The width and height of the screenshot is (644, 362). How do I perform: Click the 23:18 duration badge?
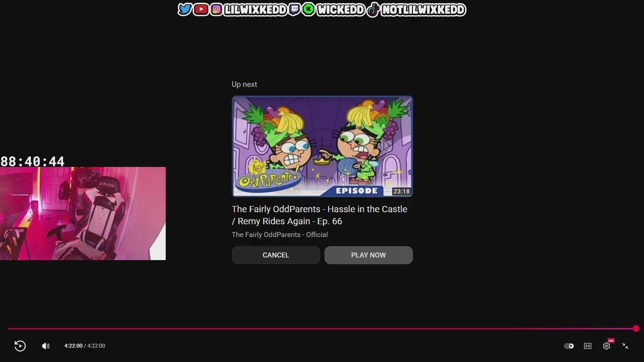(x=401, y=192)
